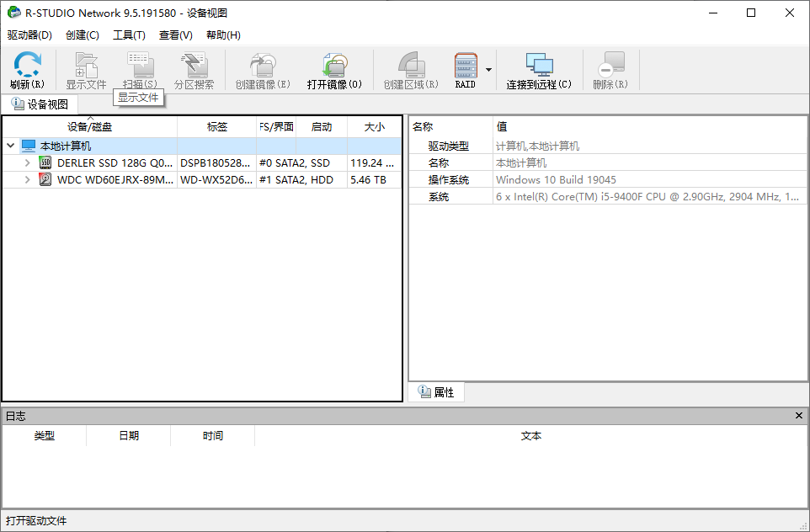Viewport: 810px width, 532px height.
Task: Start a scan with the 扫描 icon
Action: [139, 64]
